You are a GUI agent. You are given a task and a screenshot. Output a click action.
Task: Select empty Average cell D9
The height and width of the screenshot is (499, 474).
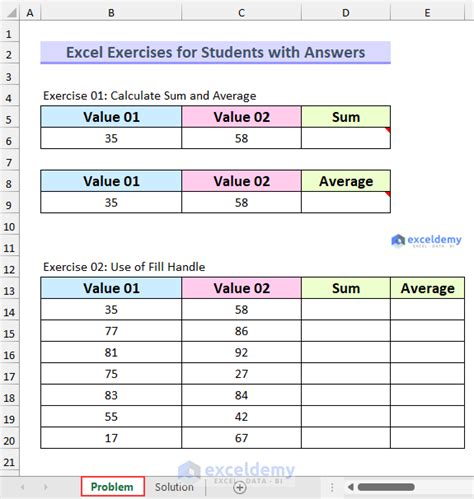(x=346, y=202)
